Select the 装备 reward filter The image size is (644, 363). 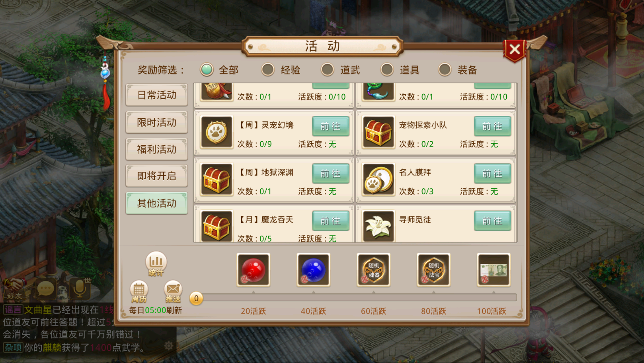point(458,70)
